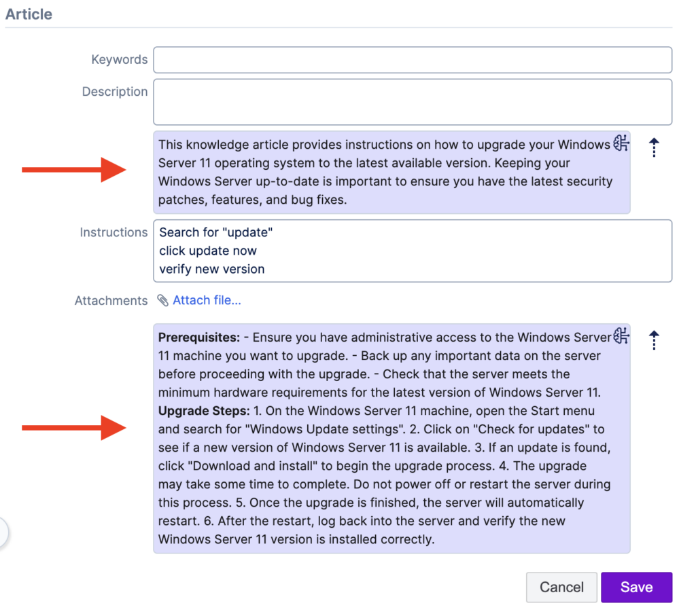Click the "Search for update" line in Instructions
This screenshot has height=616, width=696.
[x=216, y=232]
